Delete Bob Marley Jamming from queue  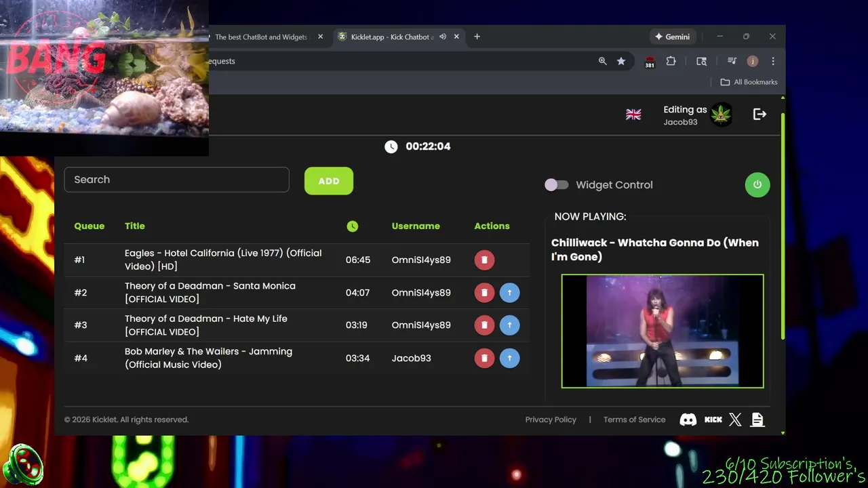point(484,358)
